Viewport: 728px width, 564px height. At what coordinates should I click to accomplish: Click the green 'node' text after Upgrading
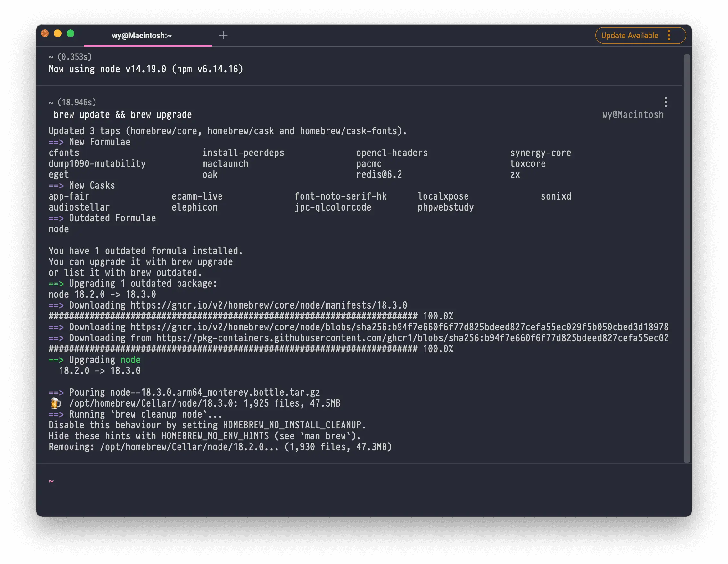[130, 360]
